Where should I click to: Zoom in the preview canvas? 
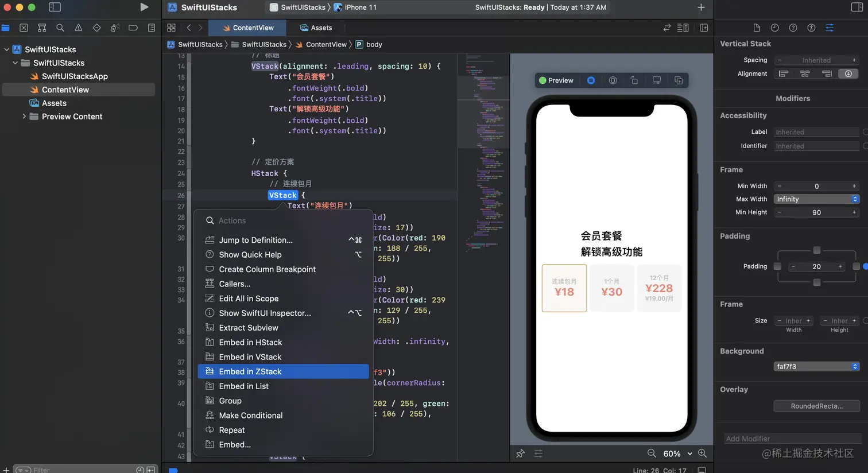(702, 453)
